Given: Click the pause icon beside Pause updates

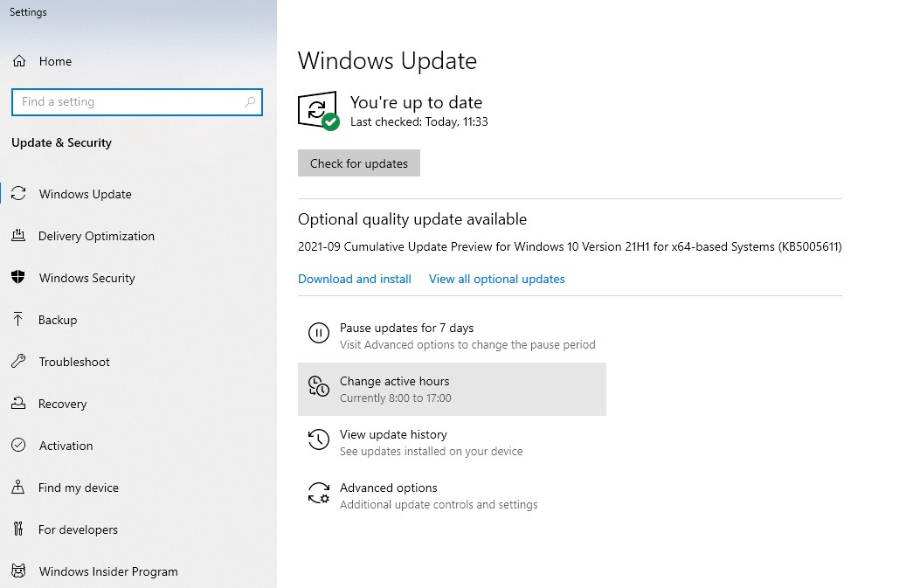Looking at the screenshot, I should point(319,333).
